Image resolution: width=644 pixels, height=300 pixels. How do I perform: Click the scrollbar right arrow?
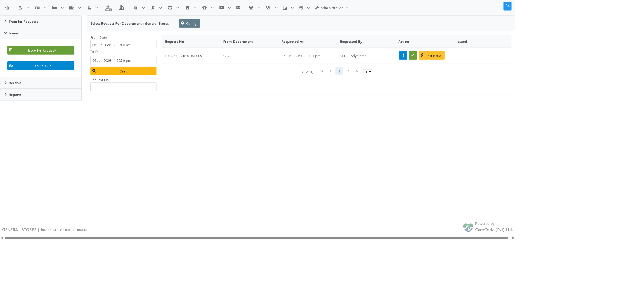pyautogui.click(x=513, y=238)
